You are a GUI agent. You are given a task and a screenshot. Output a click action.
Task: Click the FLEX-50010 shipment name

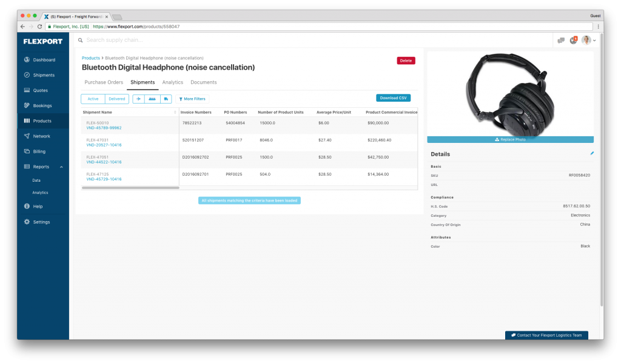(98, 123)
